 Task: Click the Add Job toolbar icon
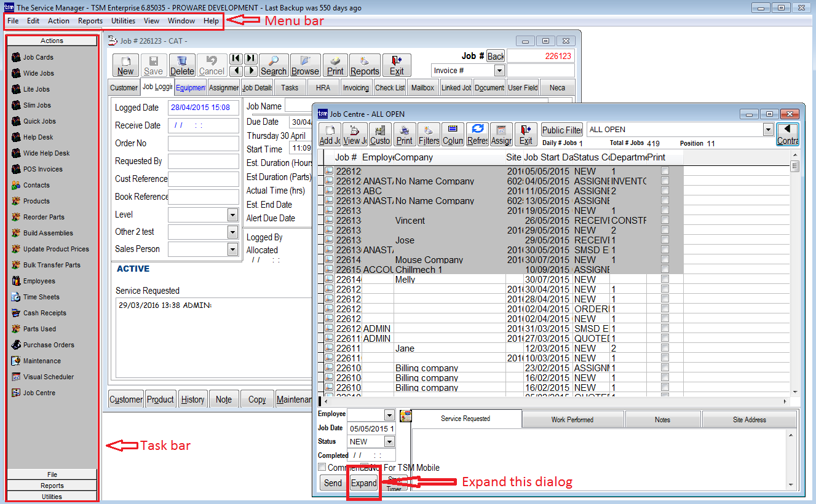330,134
